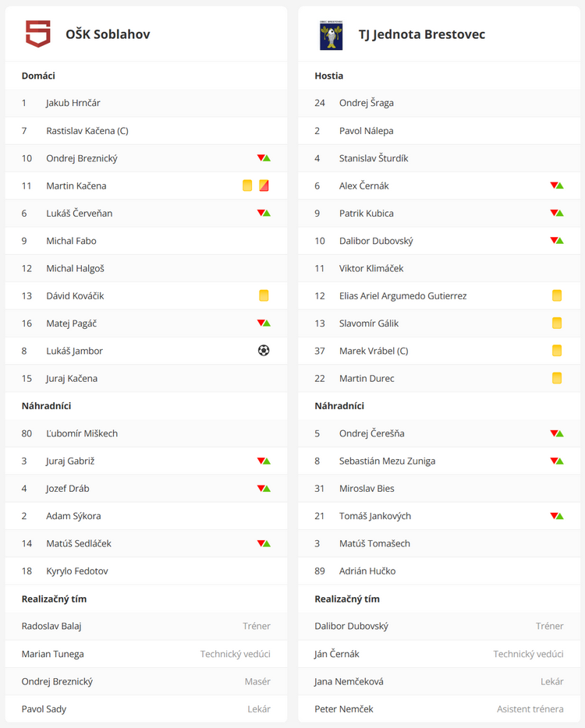Click the OŠK Soblahov team logo
The image size is (585, 728).
(x=37, y=34)
